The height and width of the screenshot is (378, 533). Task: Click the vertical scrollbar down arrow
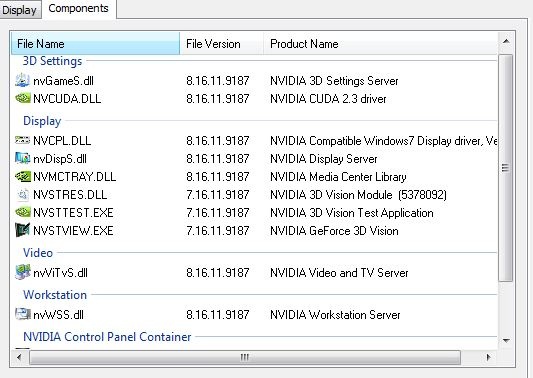point(506,340)
